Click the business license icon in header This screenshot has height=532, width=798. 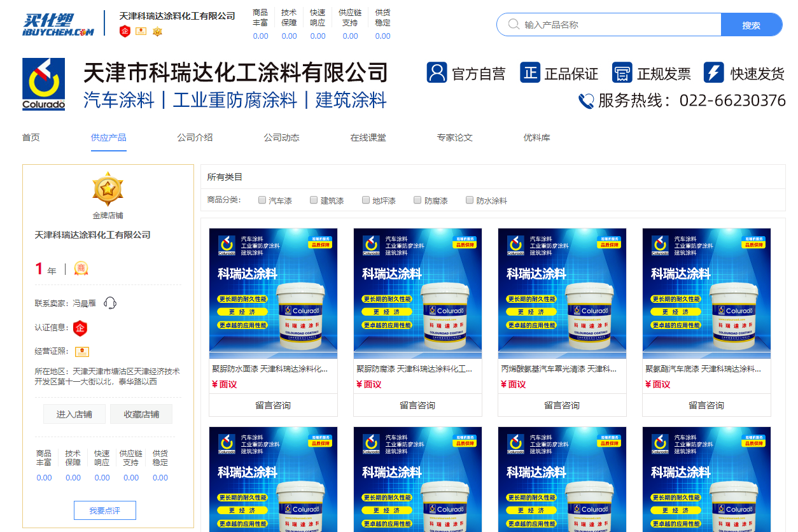click(x=141, y=31)
